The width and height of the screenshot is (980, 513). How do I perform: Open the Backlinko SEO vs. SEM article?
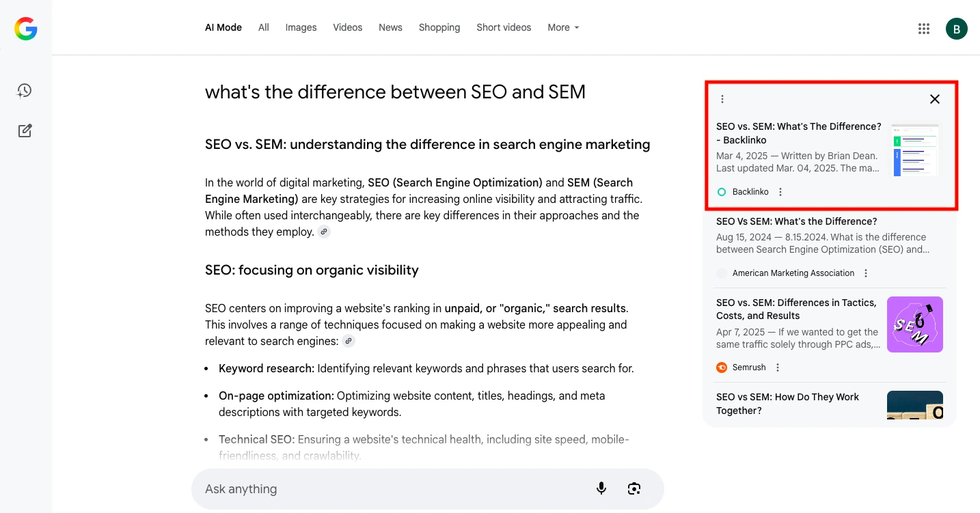[x=798, y=133]
